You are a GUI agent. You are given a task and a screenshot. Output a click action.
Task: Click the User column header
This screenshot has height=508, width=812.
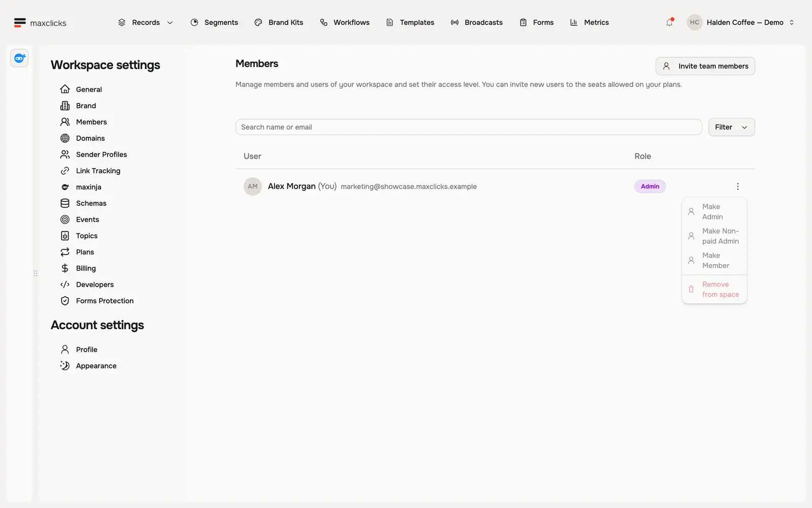coord(252,156)
